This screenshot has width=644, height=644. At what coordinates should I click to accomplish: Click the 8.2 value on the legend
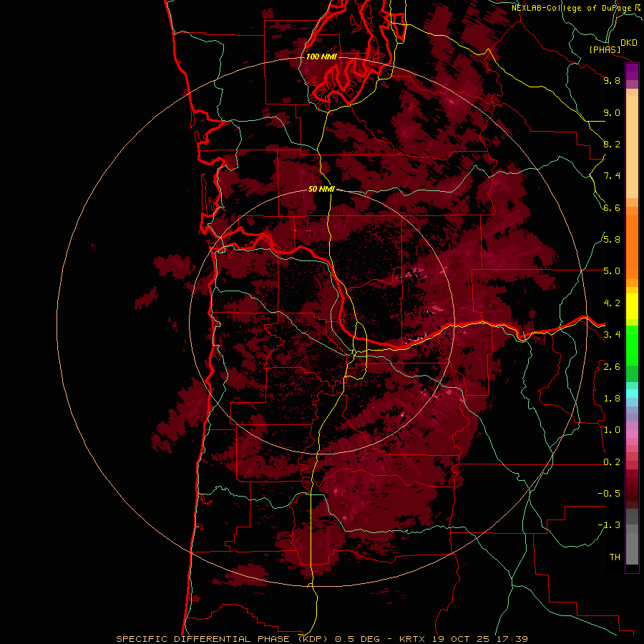point(612,144)
